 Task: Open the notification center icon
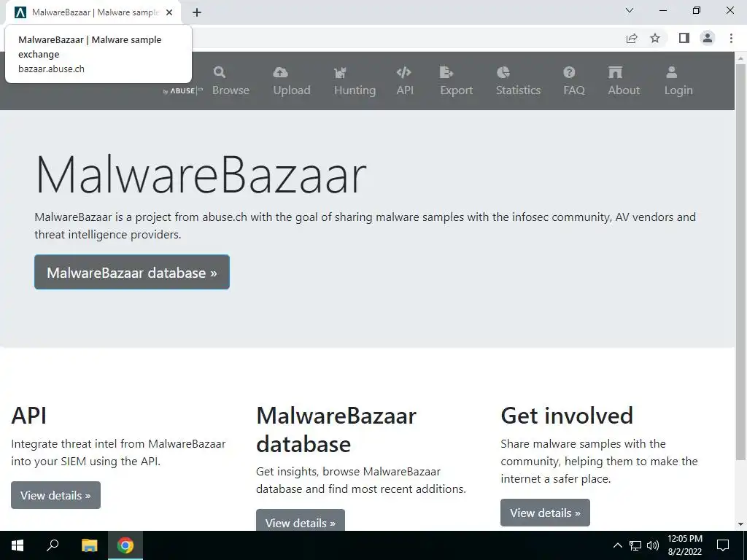[x=723, y=545]
